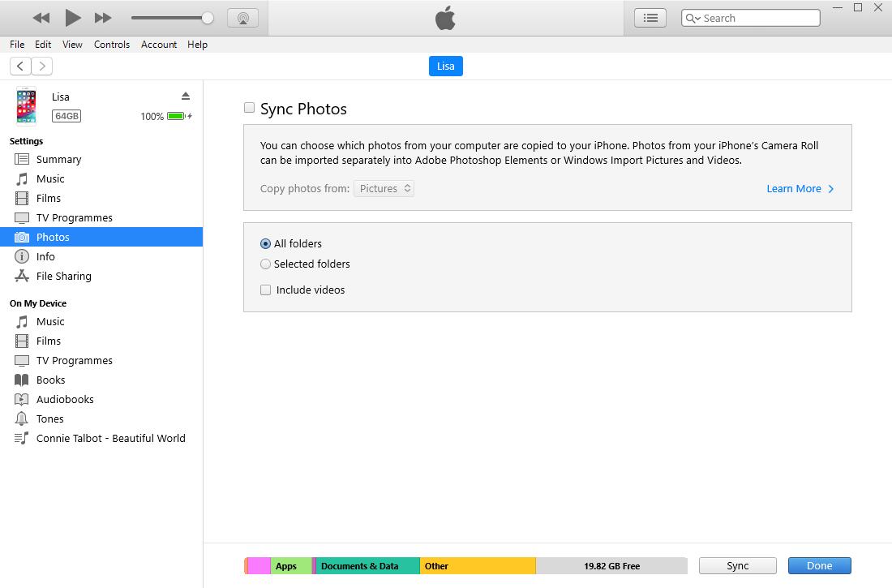Click the Settings section heading
Image resolution: width=892 pixels, height=588 pixels.
pos(26,141)
